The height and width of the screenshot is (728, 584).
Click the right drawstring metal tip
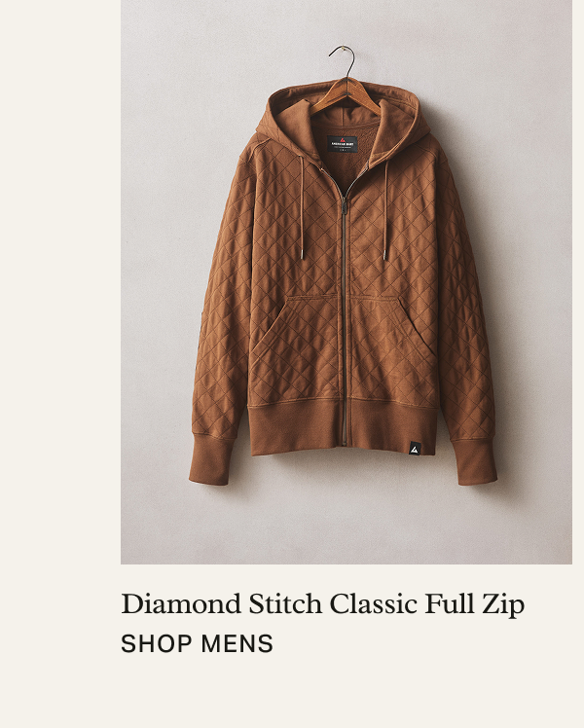tap(384, 254)
